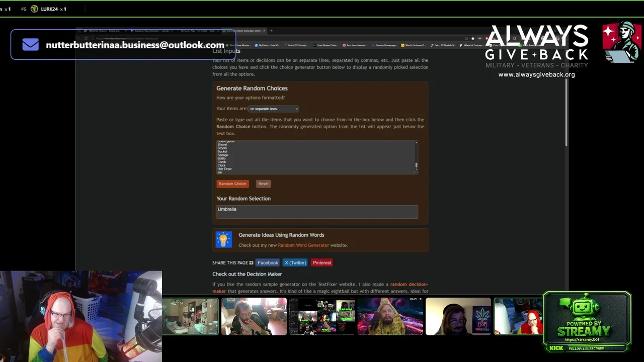Screen dimensions: 644x362
Task: Click the Random Choice button
Action: pos(232,184)
